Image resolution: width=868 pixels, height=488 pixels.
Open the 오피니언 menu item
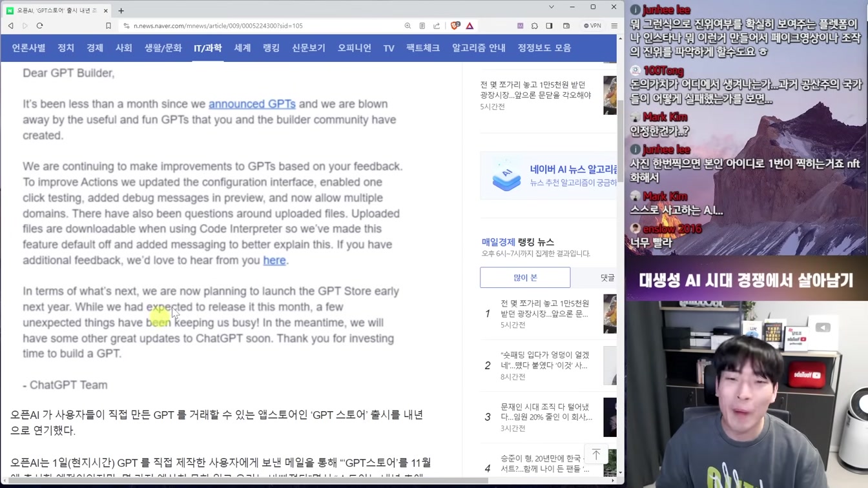pos(355,48)
